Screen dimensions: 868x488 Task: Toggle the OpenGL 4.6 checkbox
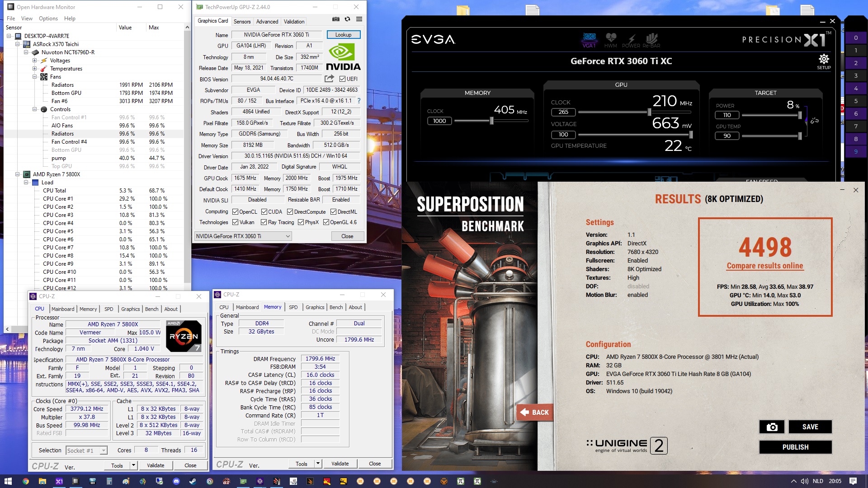pos(326,222)
